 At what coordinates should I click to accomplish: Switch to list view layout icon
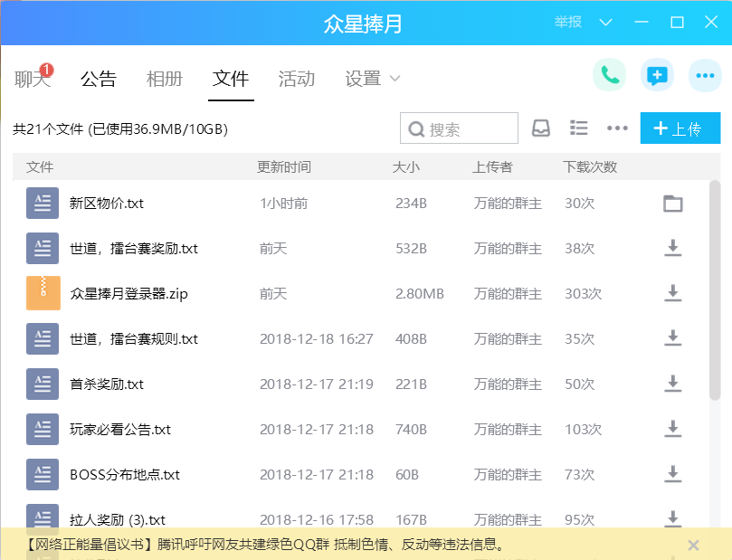point(579,128)
